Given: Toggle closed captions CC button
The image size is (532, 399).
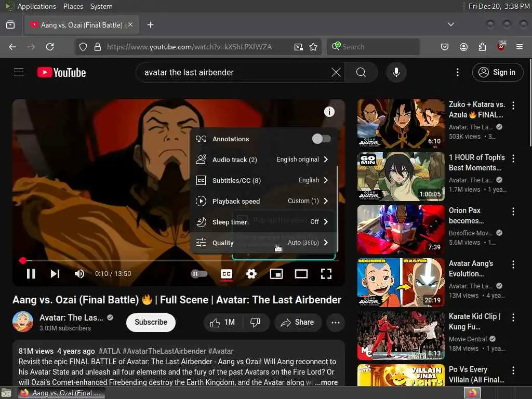Looking at the screenshot, I should (227, 274).
